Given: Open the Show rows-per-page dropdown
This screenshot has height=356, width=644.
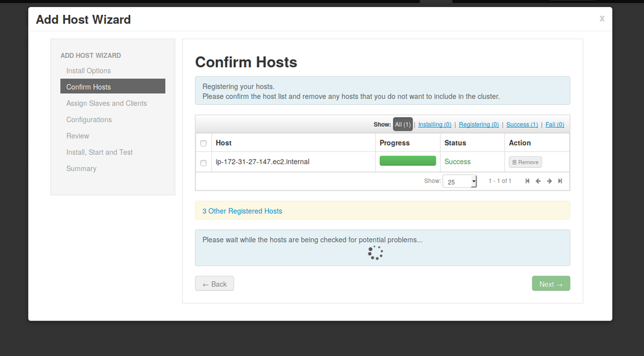Looking at the screenshot, I should click(460, 182).
